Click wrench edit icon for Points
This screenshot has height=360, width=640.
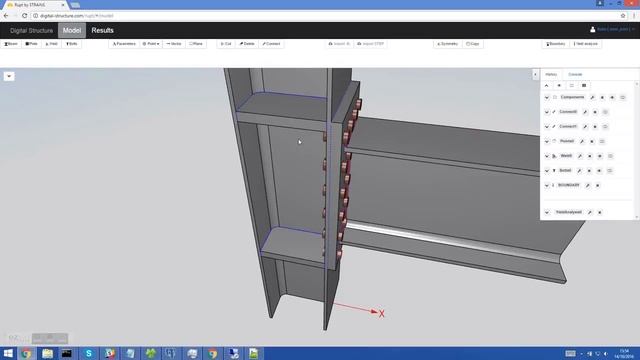point(582,141)
